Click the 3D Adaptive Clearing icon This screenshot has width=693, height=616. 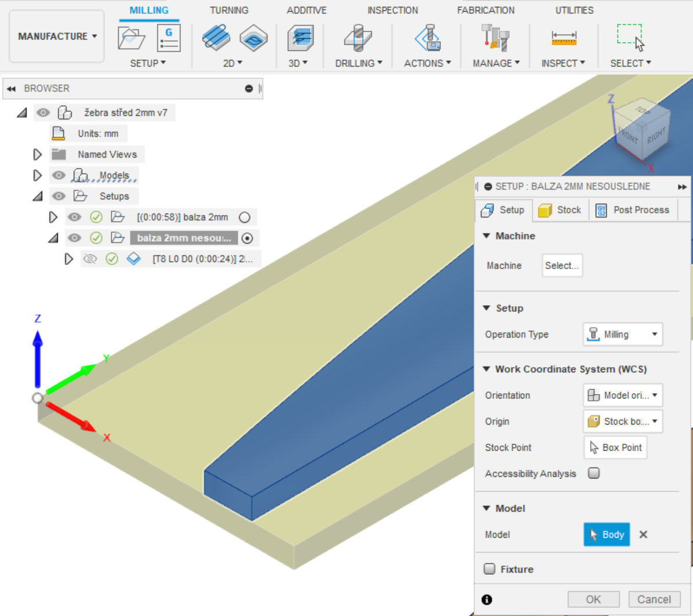point(300,38)
